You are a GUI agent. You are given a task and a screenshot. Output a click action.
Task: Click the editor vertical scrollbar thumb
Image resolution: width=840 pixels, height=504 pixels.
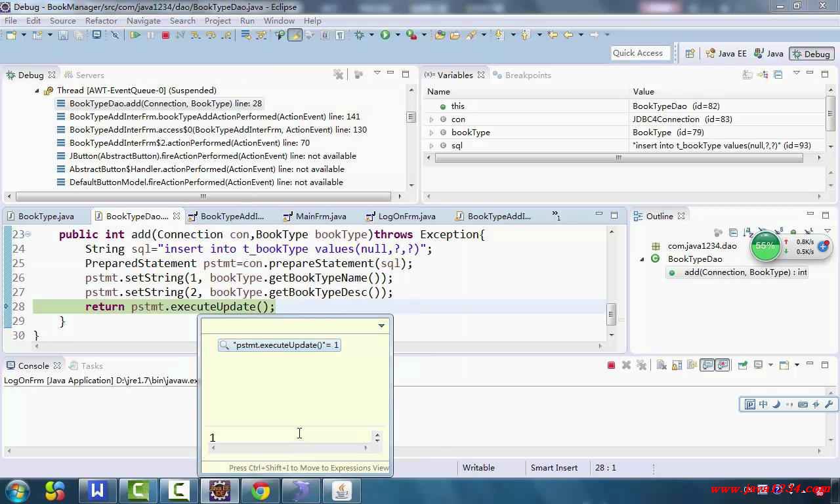611,314
